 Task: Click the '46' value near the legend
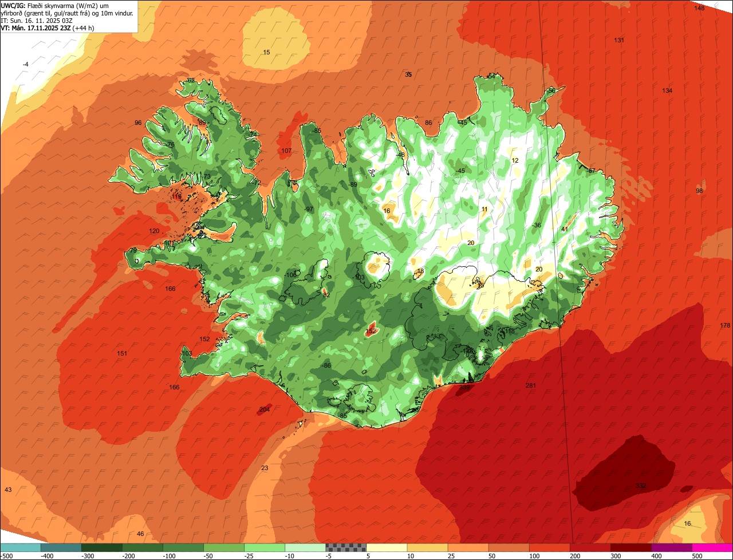pyautogui.click(x=140, y=534)
